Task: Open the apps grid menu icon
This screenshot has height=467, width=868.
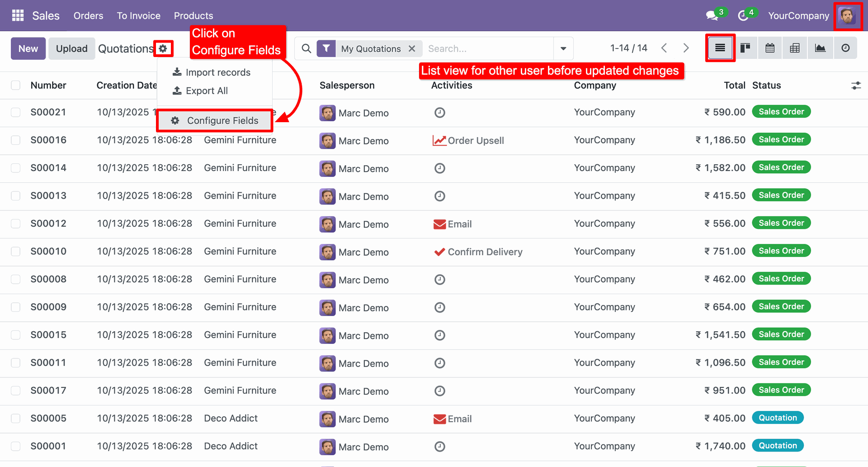Action: [18, 15]
